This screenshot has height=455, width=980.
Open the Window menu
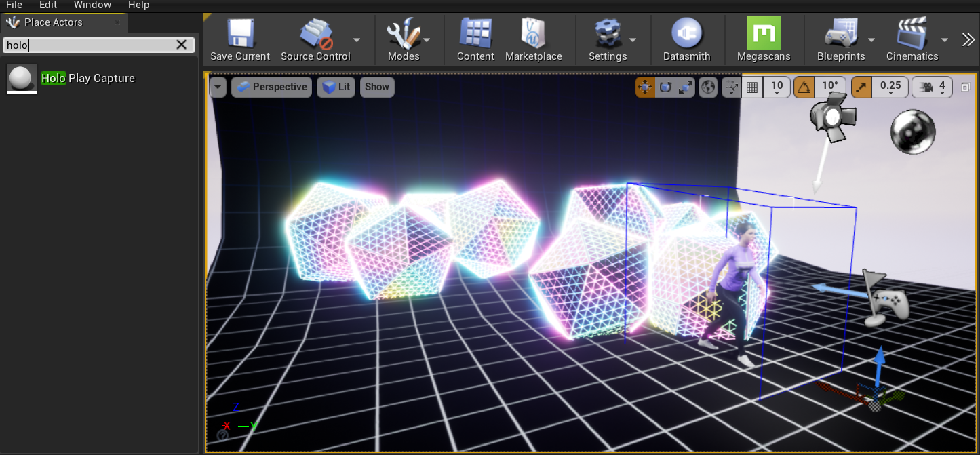click(92, 5)
